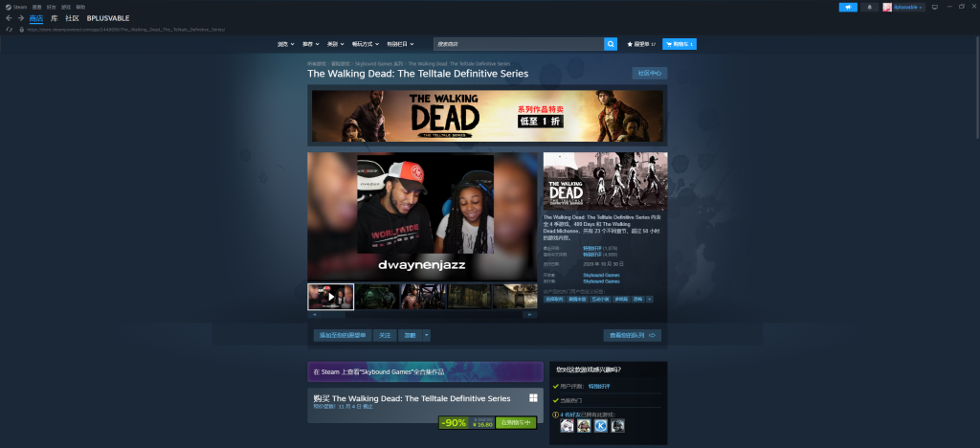This screenshot has height=448, width=980.
Task: Open the shopping cart button
Action: tap(679, 44)
